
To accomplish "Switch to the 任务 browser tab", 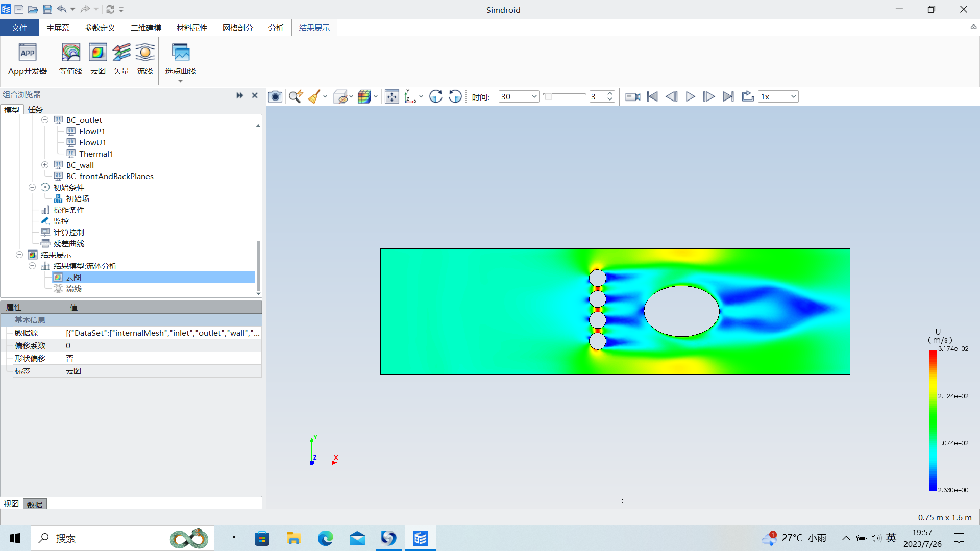I will click(x=35, y=109).
